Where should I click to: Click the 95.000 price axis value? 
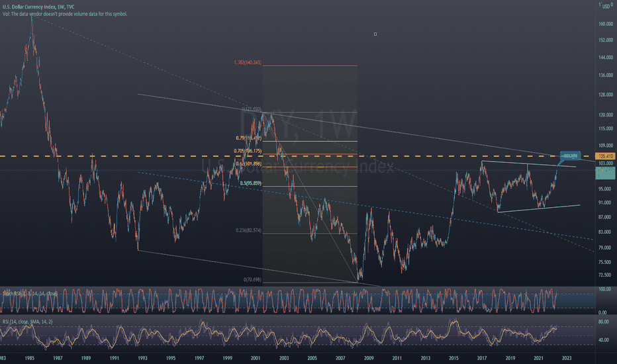click(x=605, y=189)
